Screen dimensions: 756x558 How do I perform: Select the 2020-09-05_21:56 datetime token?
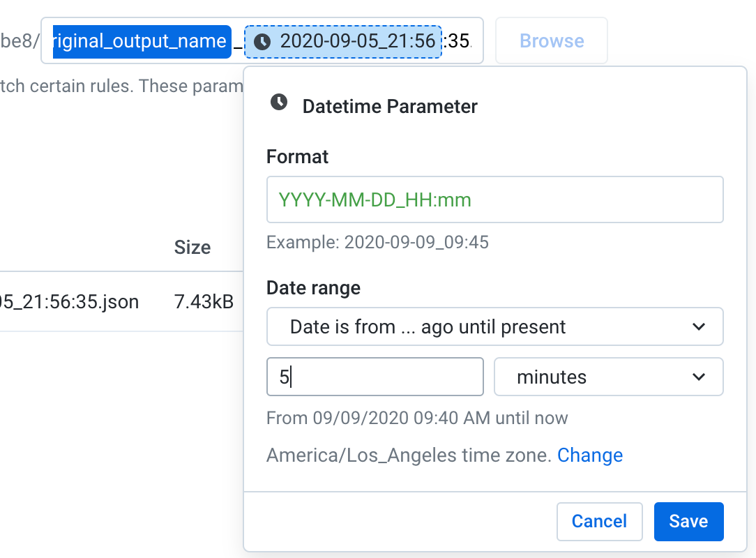(349, 42)
